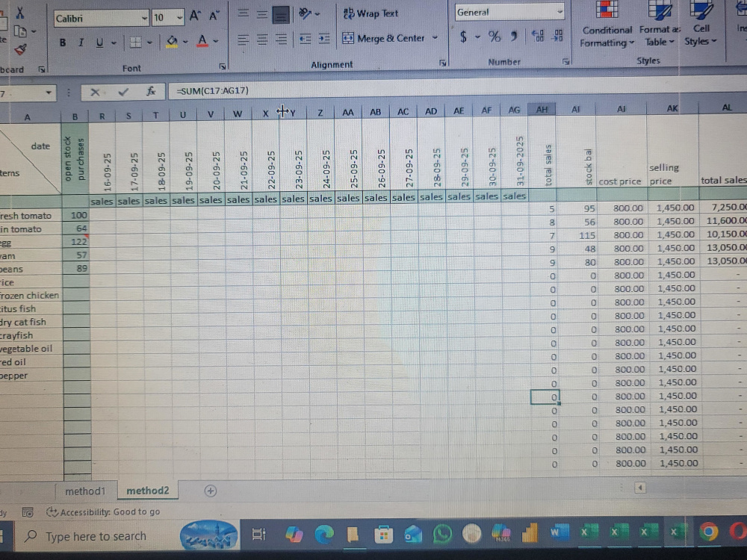Open the font size 10 dropdown
The width and height of the screenshot is (747, 560).
(x=179, y=18)
